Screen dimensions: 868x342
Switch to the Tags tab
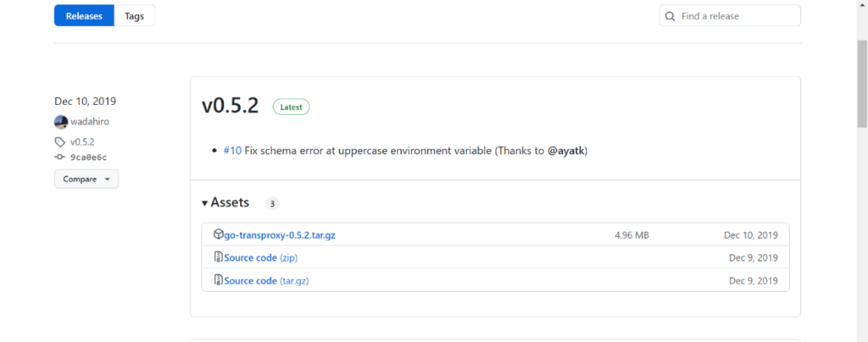coord(134,16)
